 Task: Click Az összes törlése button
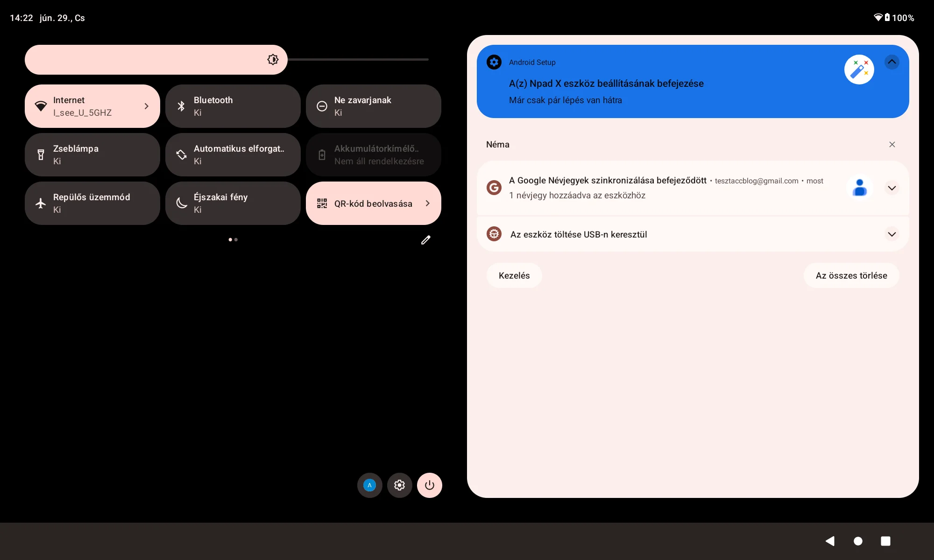click(x=851, y=275)
